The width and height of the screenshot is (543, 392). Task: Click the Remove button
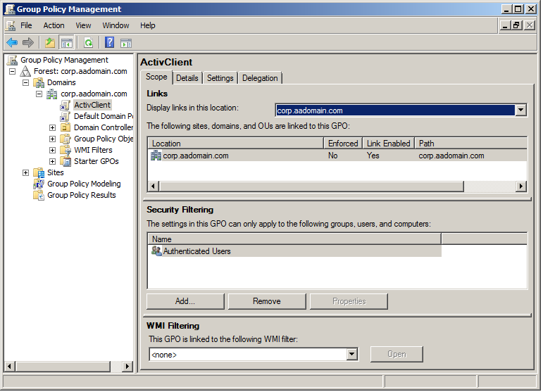[x=267, y=301]
